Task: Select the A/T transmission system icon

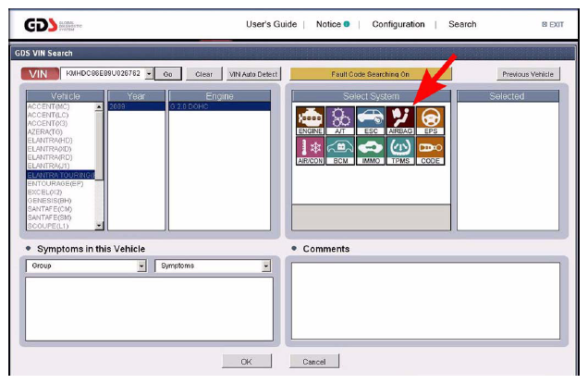Action: coord(340,120)
